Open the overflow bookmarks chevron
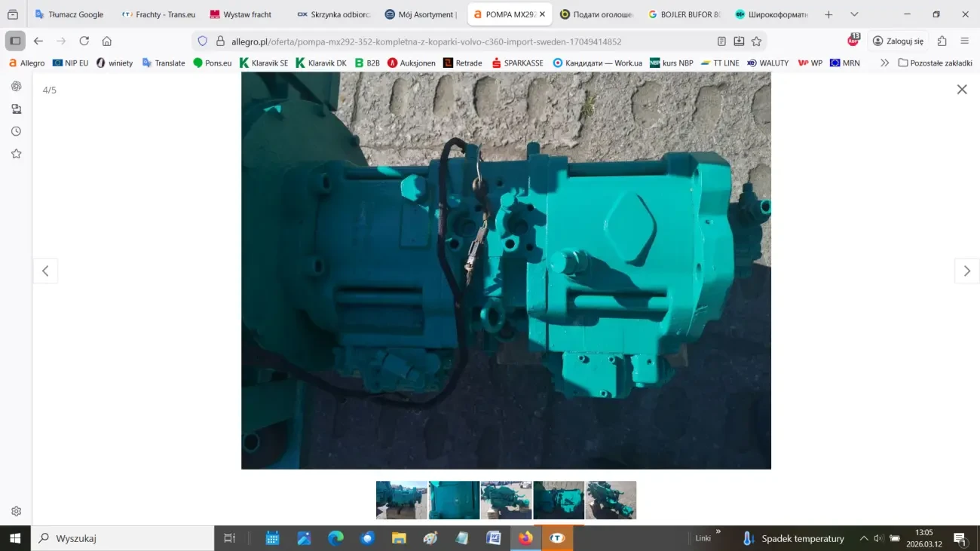980x551 pixels. pos(884,63)
